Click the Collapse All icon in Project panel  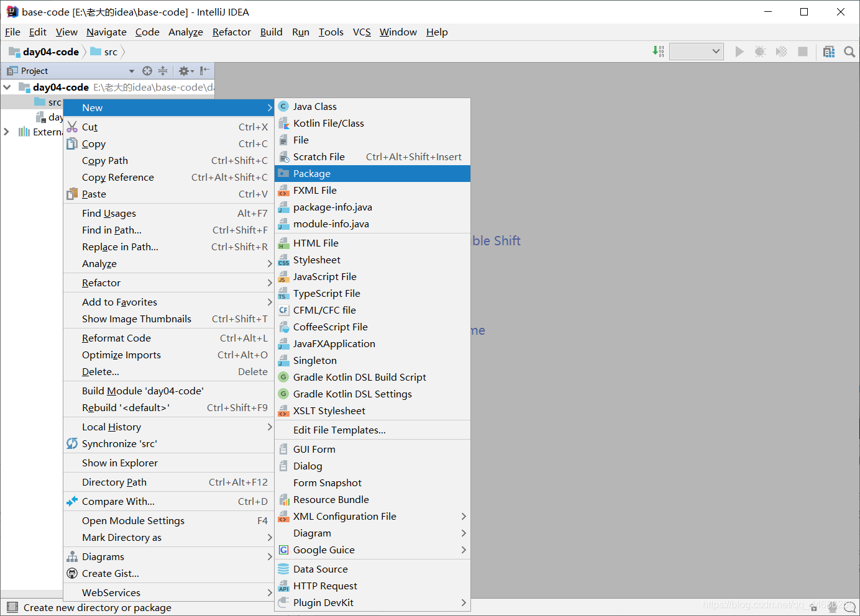click(x=163, y=71)
